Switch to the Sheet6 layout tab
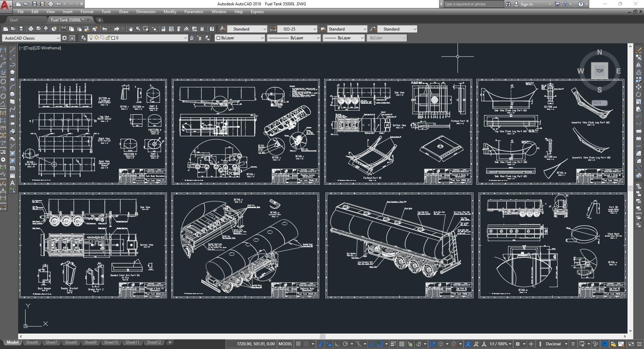Image resolution: width=644 pixels, height=349 pixels. [32, 342]
